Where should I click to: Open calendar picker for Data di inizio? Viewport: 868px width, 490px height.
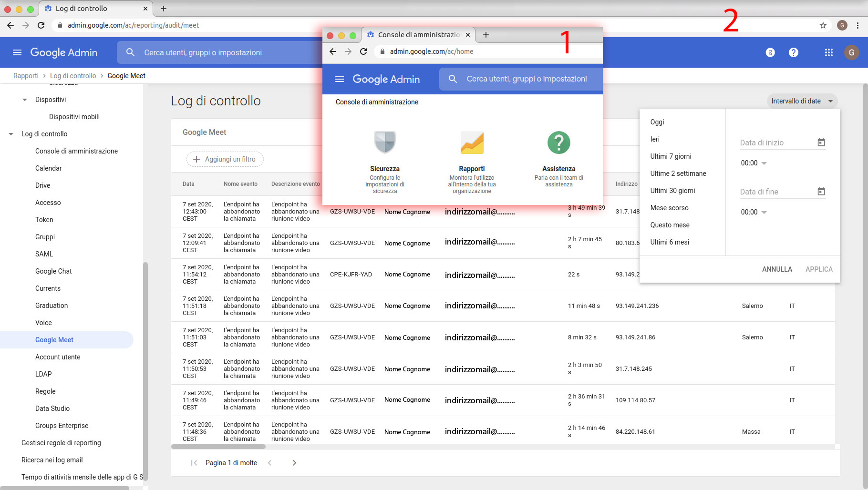pyautogui.click(x=821, y=142)
